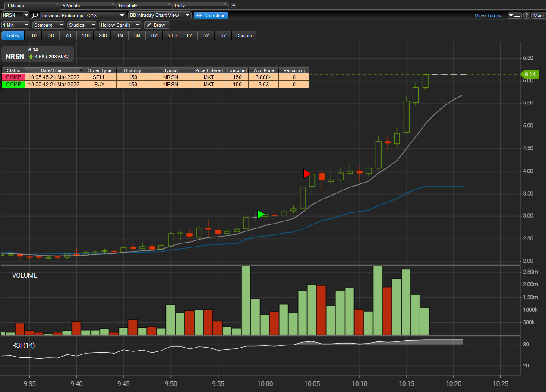
Task: Open the Hollow Candle chart type dropdown
Action: click(x=120, y=25)
